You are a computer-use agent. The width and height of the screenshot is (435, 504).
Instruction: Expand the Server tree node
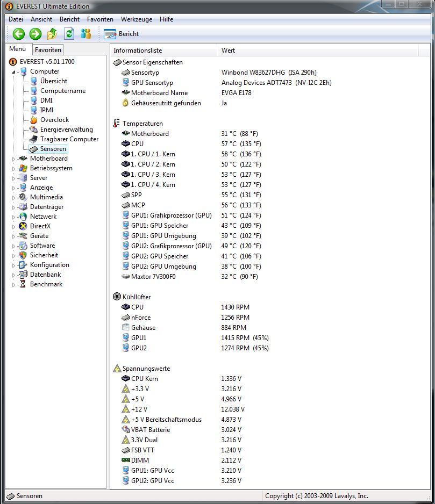13,178
